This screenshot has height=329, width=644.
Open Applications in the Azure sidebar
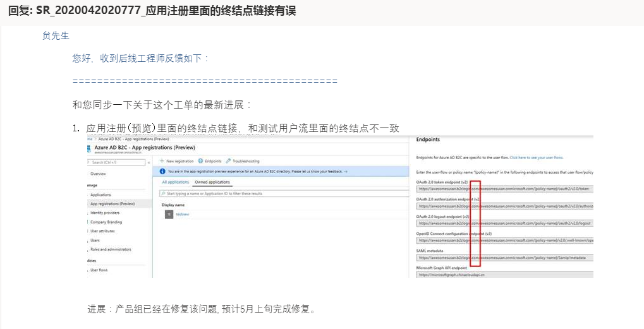100,195
